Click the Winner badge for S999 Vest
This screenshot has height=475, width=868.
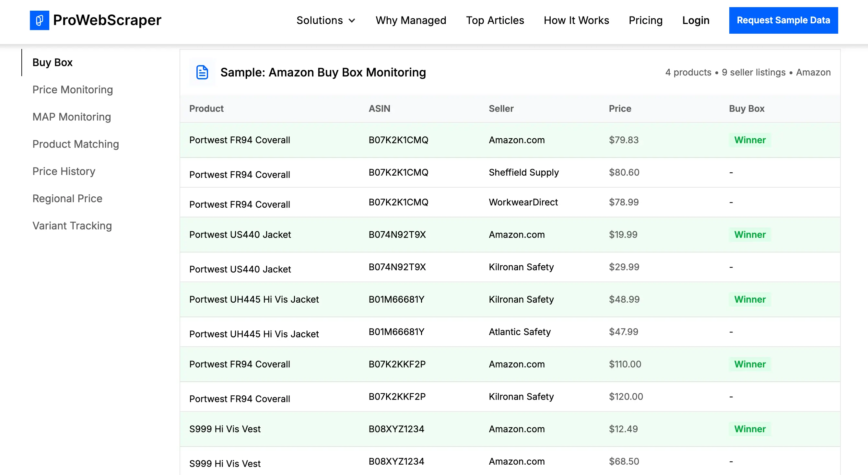coord(750,429)
